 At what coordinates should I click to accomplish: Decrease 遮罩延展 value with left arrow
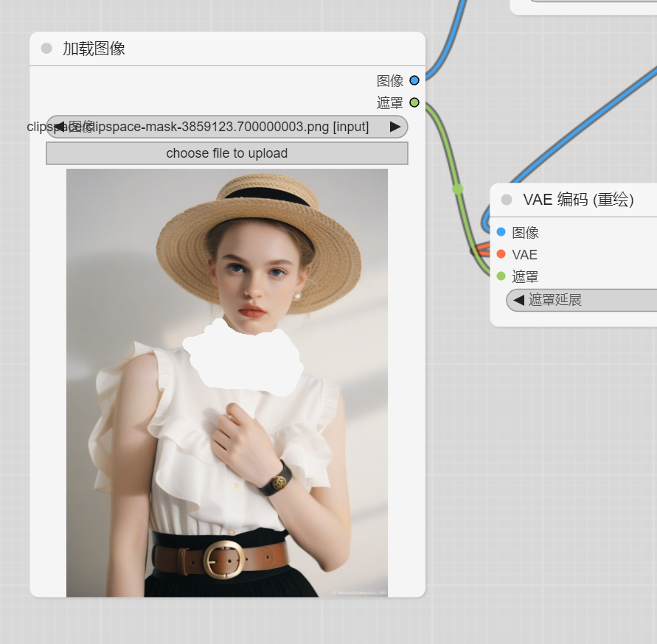pos(518,300)
